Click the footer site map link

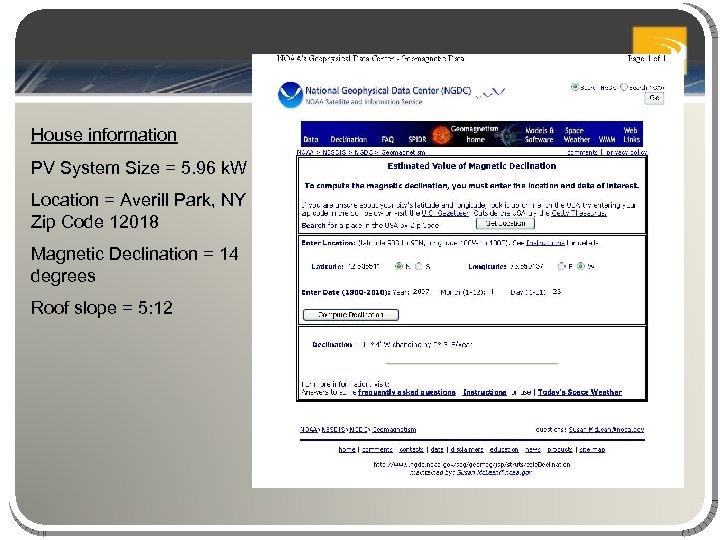tap(592, 450)
